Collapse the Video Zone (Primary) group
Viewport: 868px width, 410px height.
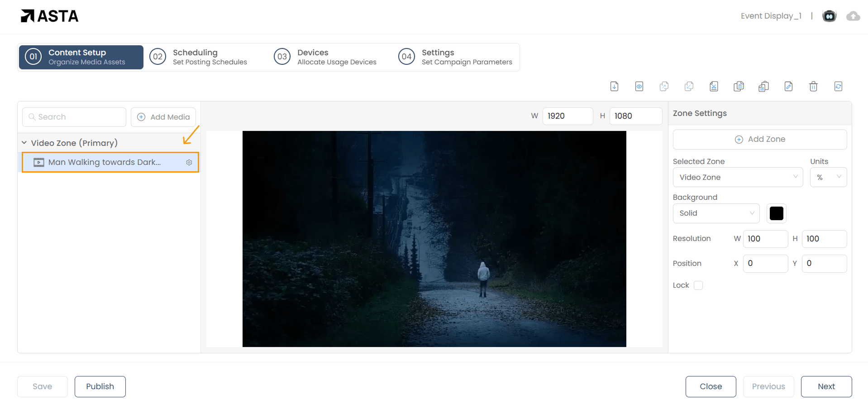coord(24,143)
